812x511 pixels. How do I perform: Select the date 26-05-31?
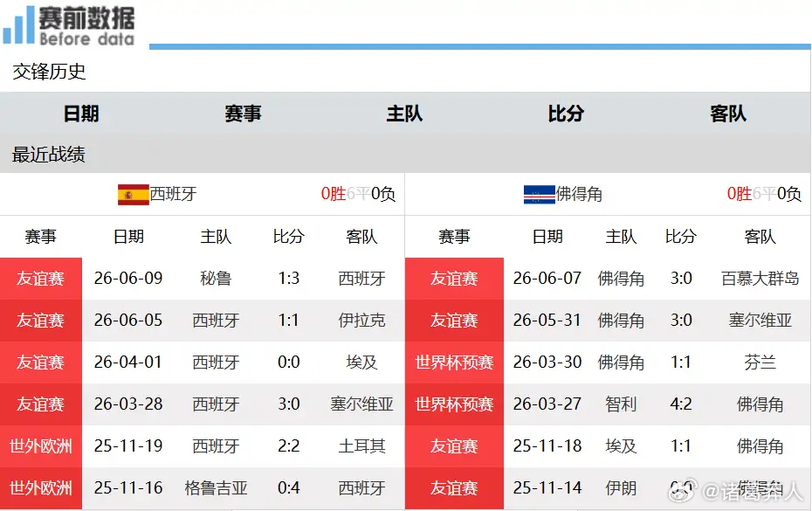(547, 321)
